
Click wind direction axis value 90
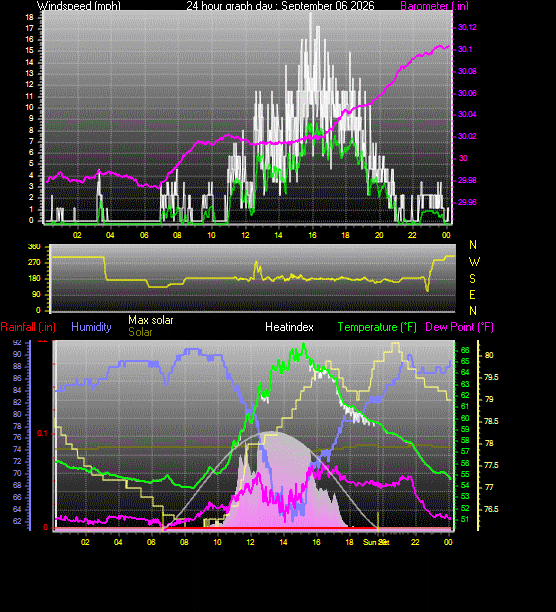point(36,294)
